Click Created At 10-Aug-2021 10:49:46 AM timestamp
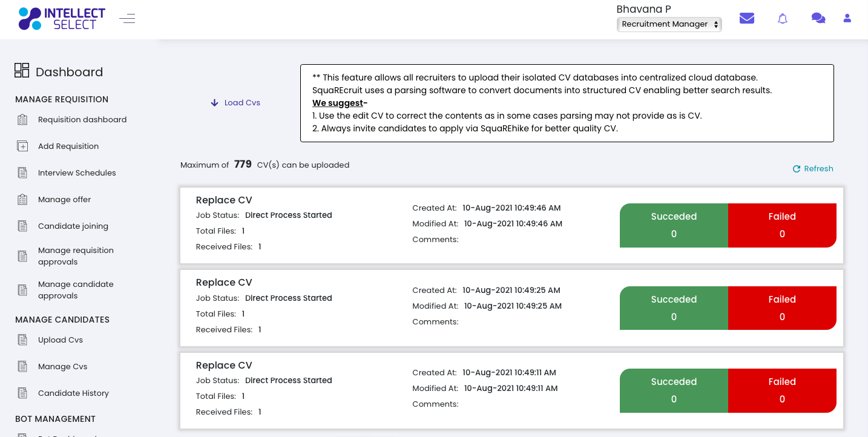Screen dimensions: 868x437 pyautogui.click(x=511, y=208)
